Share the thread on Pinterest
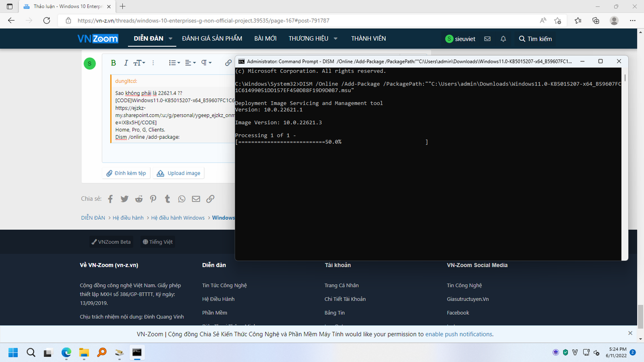This screenshot has height=362, width=644. [x=153, y=199]
